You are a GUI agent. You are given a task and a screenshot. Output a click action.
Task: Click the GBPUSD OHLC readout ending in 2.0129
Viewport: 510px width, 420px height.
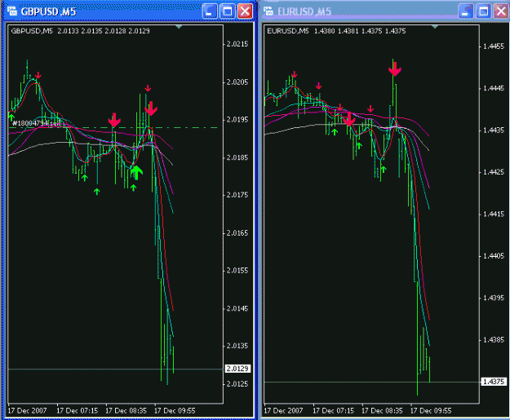click(104, 31)
